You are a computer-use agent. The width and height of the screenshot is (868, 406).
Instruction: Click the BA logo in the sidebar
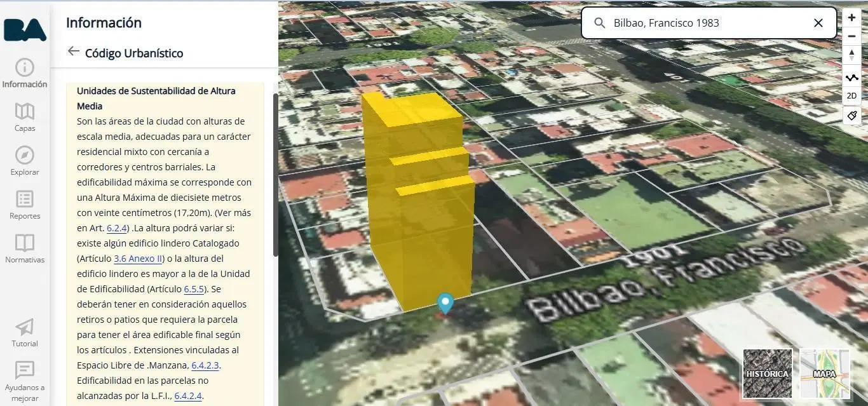click(x=25, y=29)
